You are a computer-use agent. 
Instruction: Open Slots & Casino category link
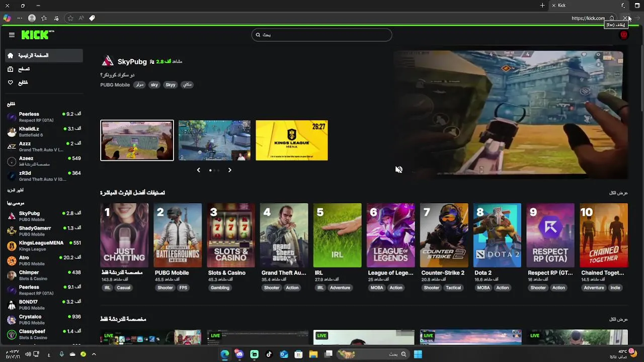pyautogui.click(x=227, y=273)
